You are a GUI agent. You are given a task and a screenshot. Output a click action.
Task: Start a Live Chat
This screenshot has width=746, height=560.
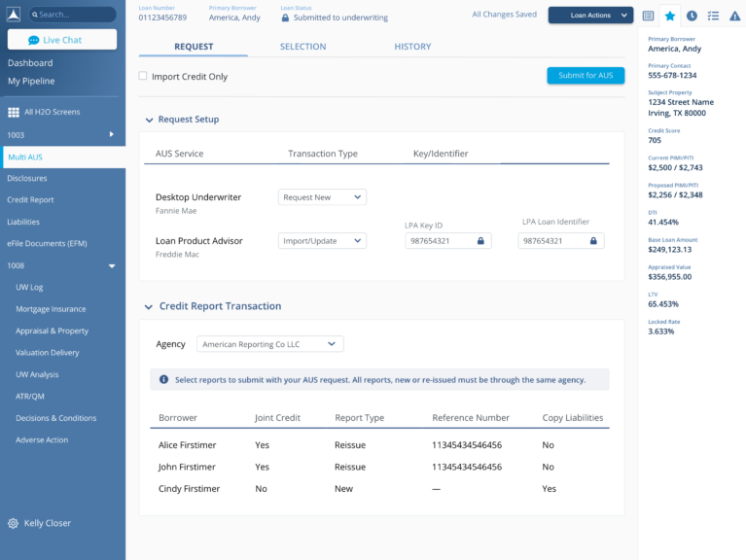click(62, 40)
